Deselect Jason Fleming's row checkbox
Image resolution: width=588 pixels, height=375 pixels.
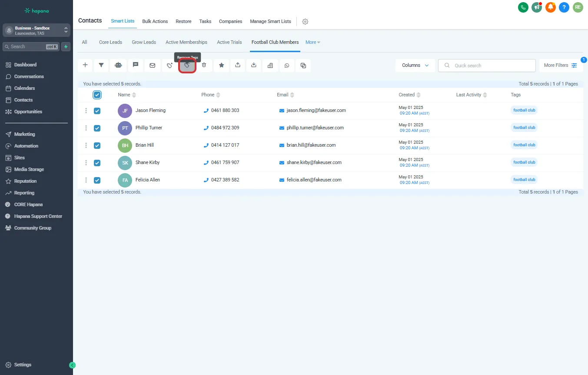click(97, 111)
